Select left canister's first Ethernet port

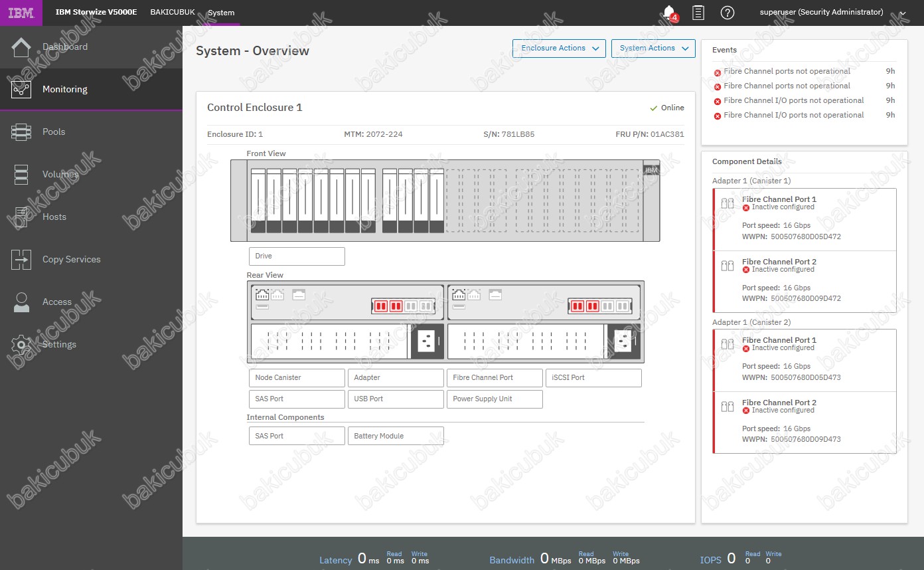pos(262,294)
